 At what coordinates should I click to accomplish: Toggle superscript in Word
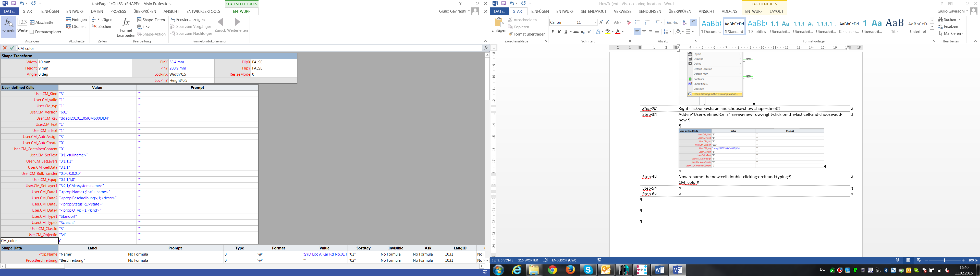click(589, 32)
